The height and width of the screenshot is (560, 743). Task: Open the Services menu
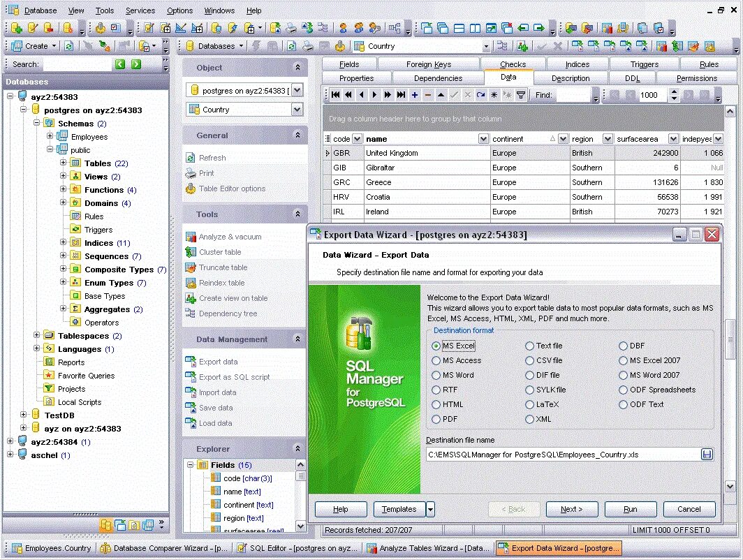point(140,10)
